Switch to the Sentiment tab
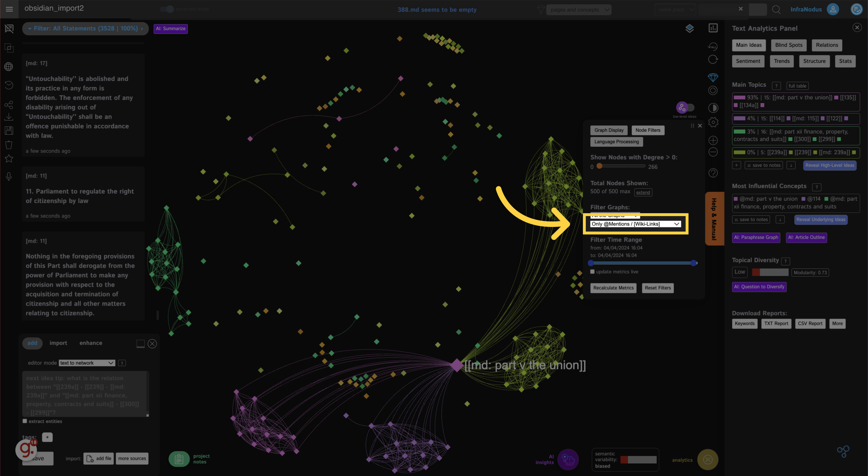 (x=747, y=61)
